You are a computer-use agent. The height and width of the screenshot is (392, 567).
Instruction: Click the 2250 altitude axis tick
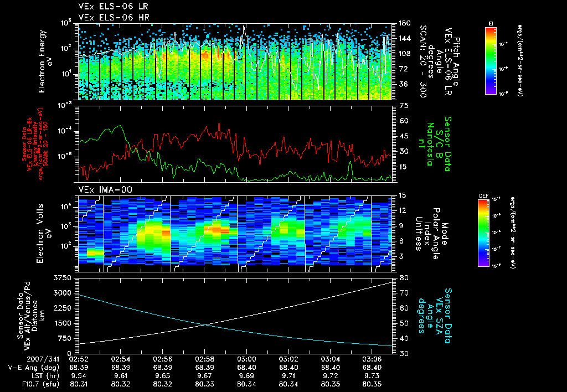pos(62,308)
